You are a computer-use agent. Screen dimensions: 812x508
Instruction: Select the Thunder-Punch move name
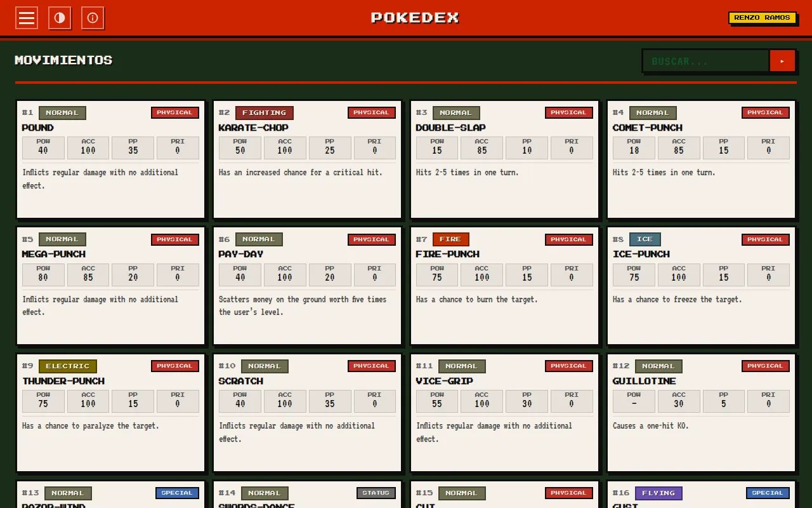tap(63, 381)
